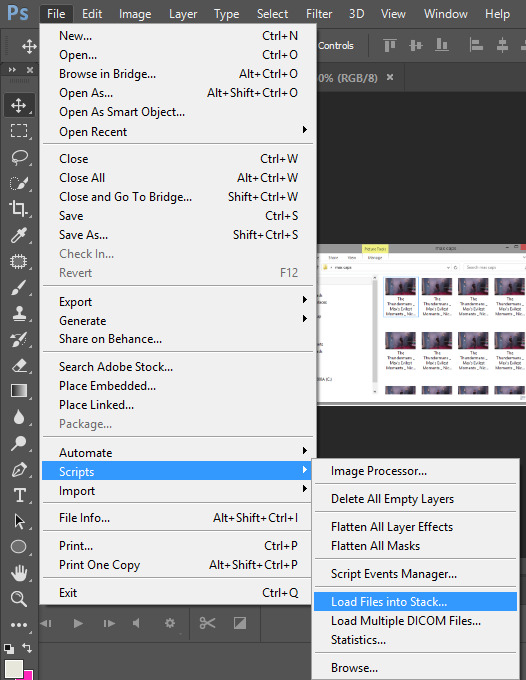Click the Align horizontal centers icon
Image resolution: width=526 pixels, height=680 pixels.
pos(502,45)
